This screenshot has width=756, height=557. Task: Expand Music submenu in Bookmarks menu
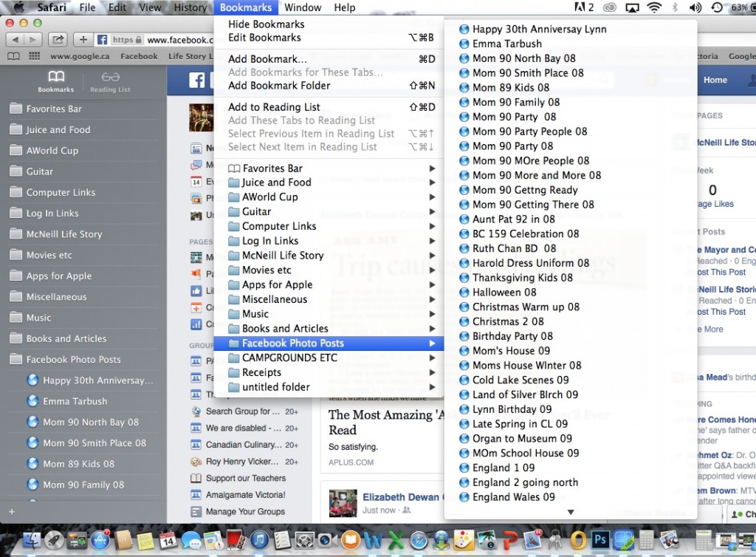click(x=329, y=314)
